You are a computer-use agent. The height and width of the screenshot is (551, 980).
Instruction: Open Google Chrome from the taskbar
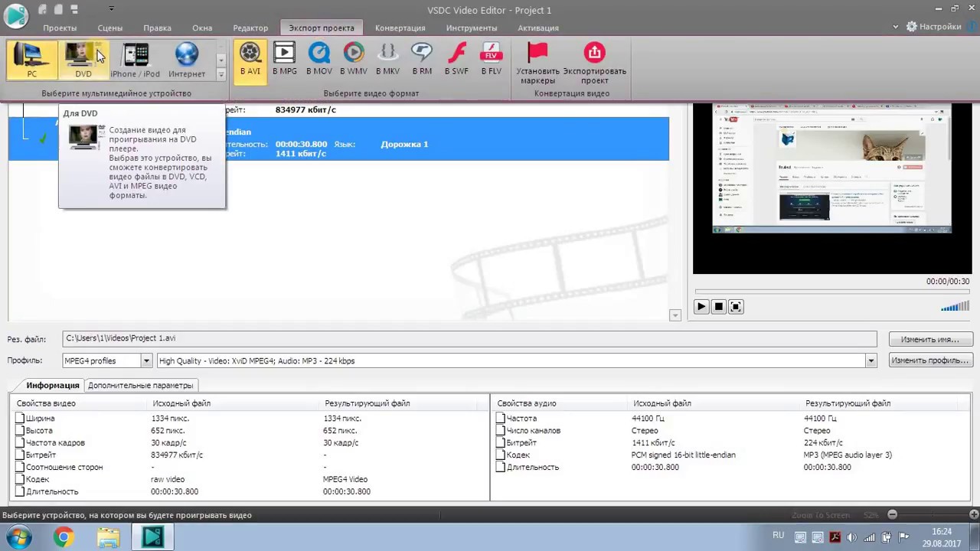[64, 537]
